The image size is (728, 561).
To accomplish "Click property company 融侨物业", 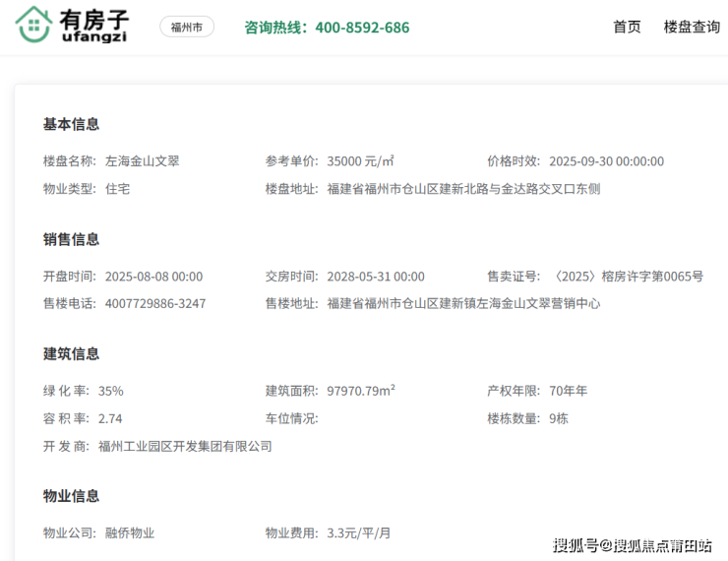I will point(130,532).
